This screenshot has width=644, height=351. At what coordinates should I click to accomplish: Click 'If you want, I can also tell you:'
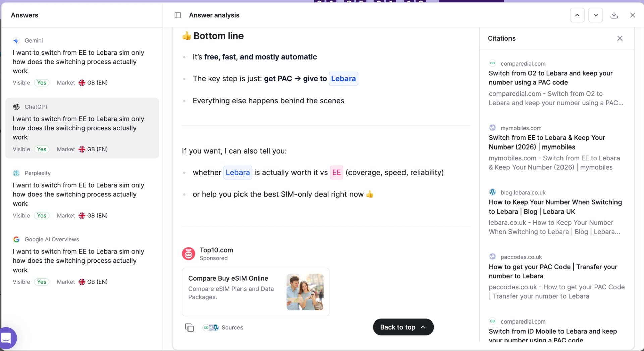(234, 151)
